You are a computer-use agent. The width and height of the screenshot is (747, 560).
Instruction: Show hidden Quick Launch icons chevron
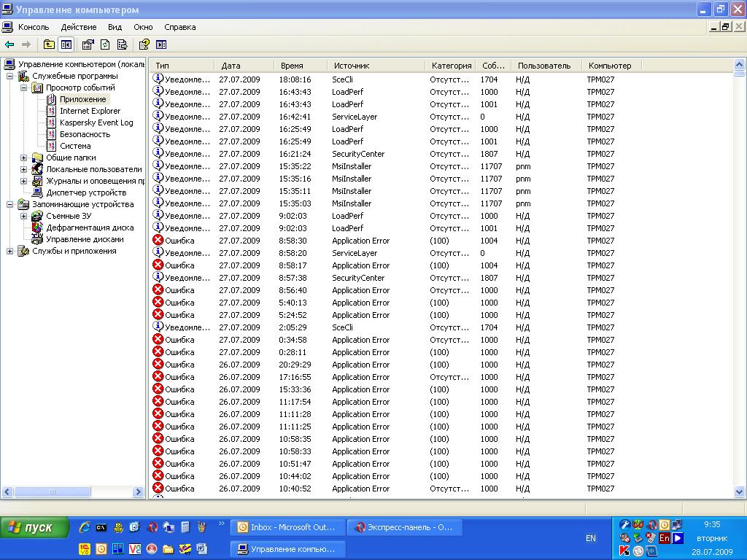click(222, 524)
